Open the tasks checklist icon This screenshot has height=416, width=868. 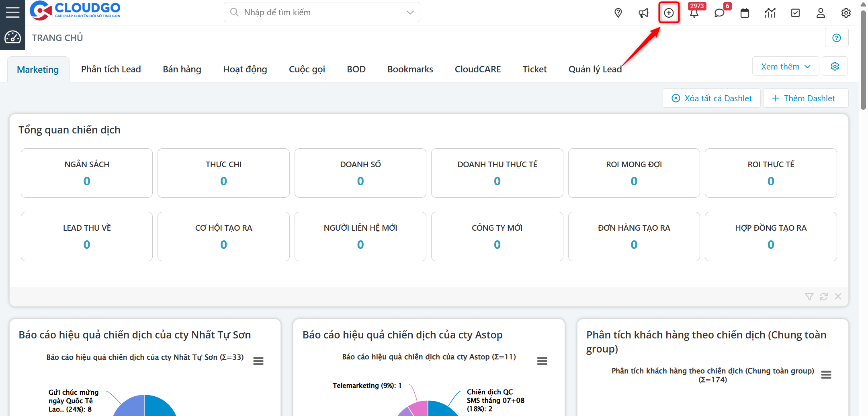pos(795,13)
